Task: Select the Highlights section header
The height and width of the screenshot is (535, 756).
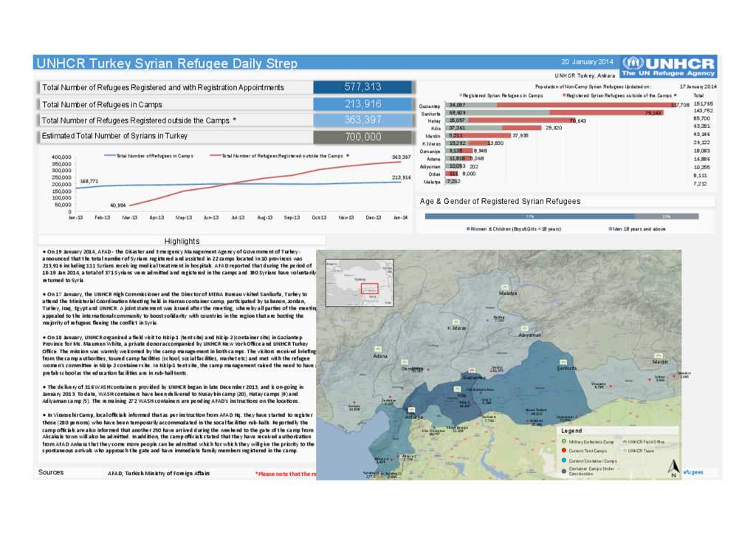Action: (182, 241)
